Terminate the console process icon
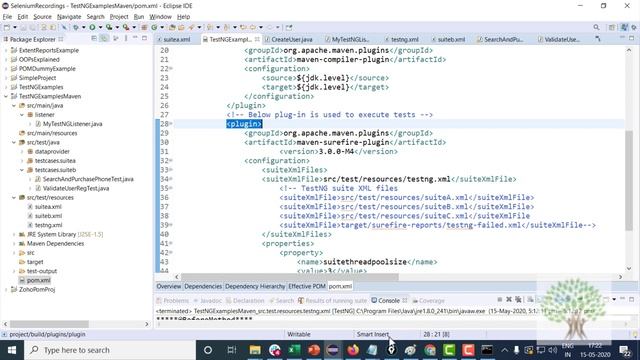 point(500,300)
